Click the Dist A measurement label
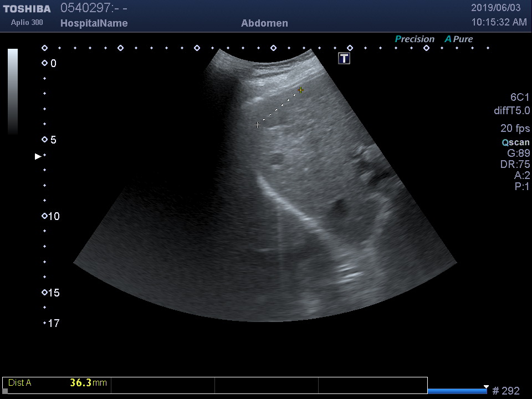Screen dimensions: 532x399 [20, 382]
